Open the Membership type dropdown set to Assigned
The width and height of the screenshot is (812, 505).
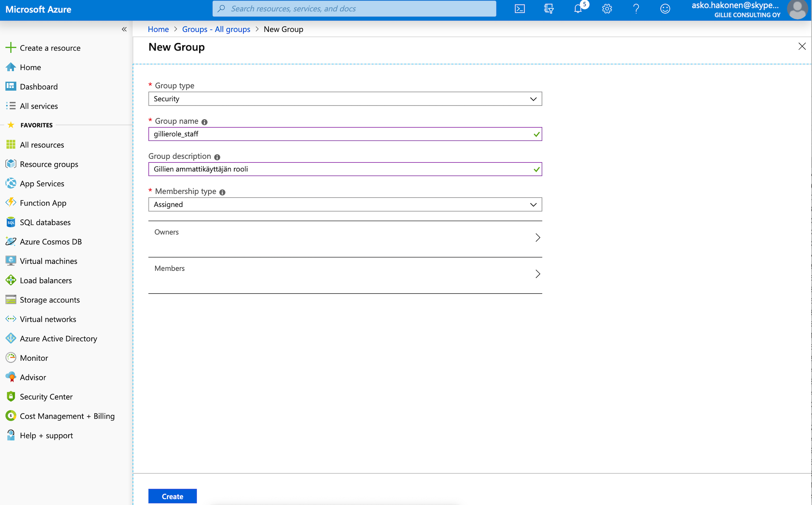(345, 204)
